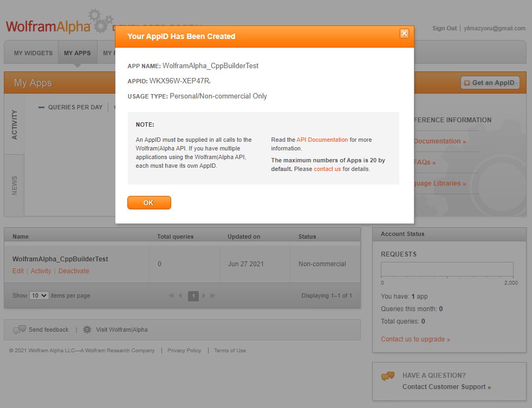This screenshot has height=408, width=532.
Task: Click the chat bubbles HAVE A QUESTION icon
Action: pos(388,376)
